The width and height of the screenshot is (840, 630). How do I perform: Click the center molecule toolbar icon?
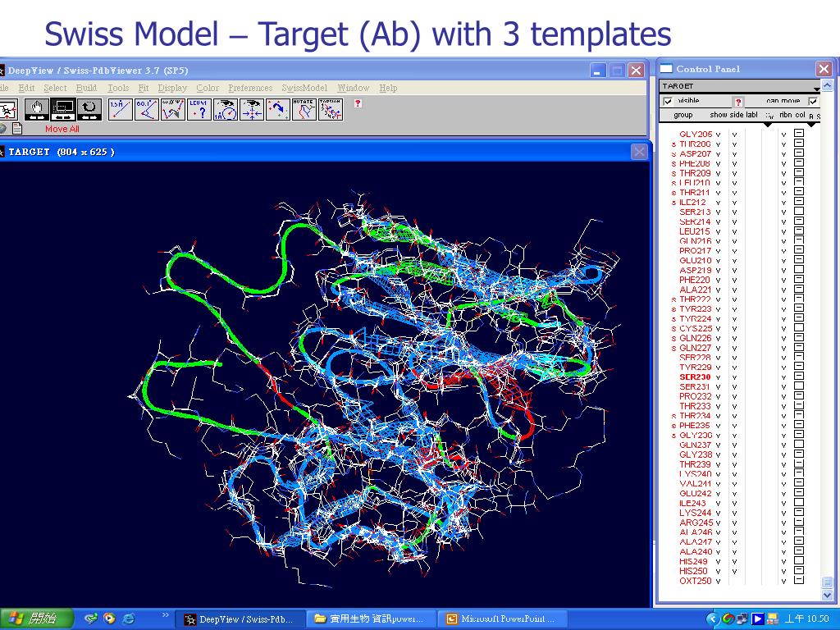(8, 110)
